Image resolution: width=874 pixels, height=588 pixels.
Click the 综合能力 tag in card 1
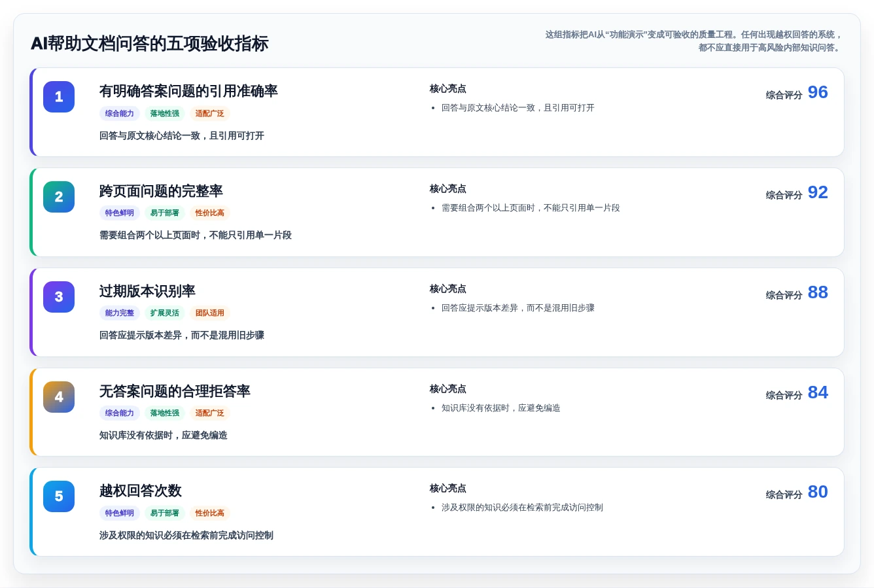click(120, 114)
